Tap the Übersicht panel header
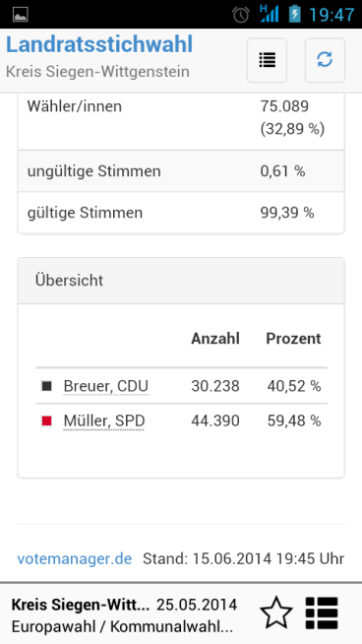 (x=181, y=281)
